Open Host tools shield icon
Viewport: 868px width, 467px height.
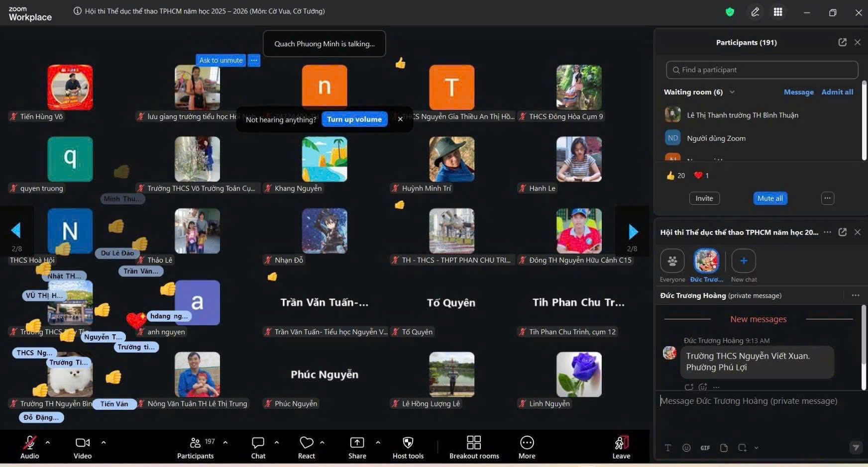pos(408,443)
